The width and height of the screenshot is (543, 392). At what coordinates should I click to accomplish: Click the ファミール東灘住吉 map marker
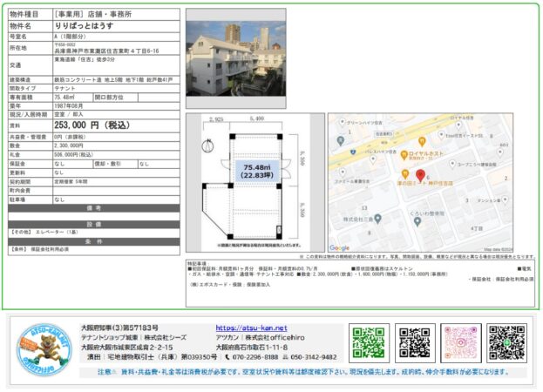coord(343,172)
